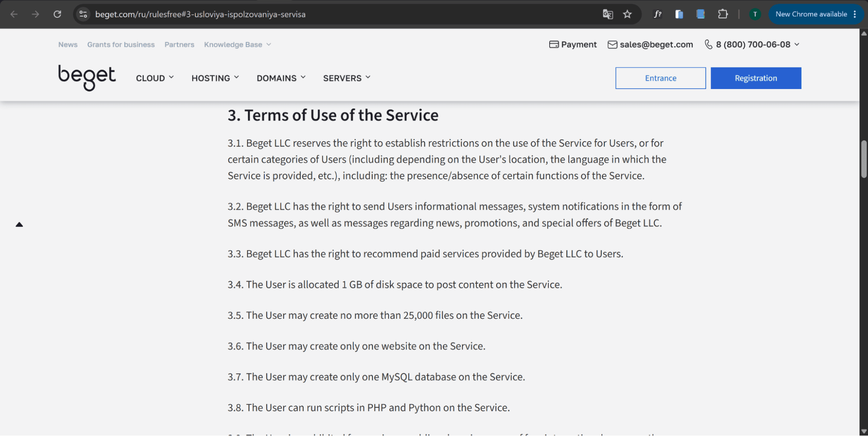Click the Entrance button
This screenshot has width=868, height=436.
pyautogui.click(x=660, y=78)
